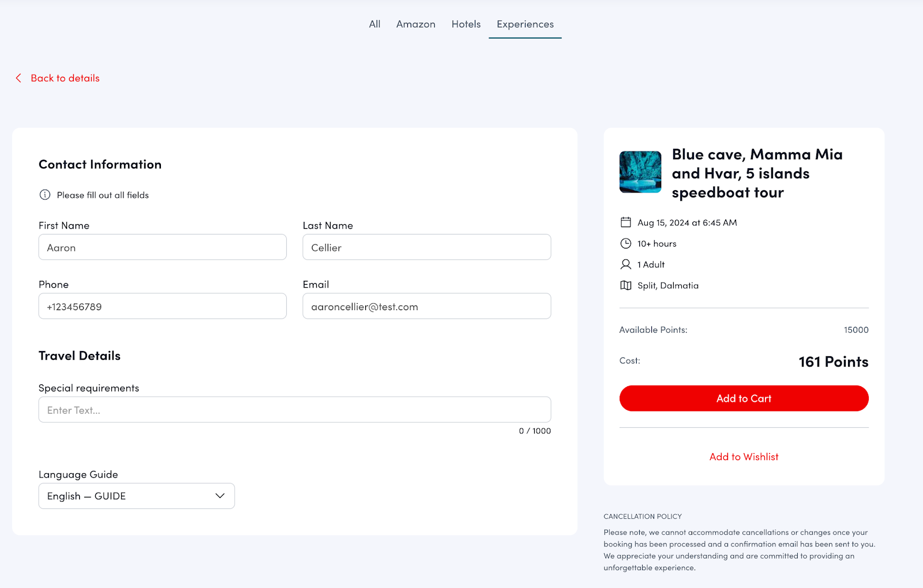Screen dimensions: 923x588
Task: Click the info icon beside fill-out notice
Action: [44, 195]
